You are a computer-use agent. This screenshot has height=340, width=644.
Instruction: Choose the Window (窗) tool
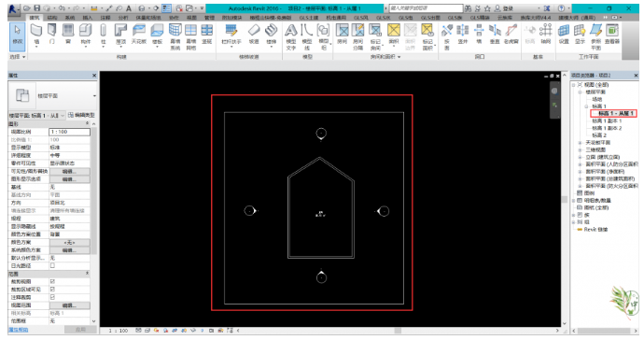click(68, 35)
